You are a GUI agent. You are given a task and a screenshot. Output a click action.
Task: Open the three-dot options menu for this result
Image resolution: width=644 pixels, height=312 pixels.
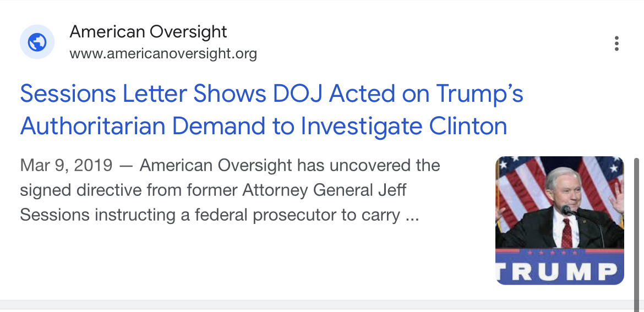click(x=616, y=43)
